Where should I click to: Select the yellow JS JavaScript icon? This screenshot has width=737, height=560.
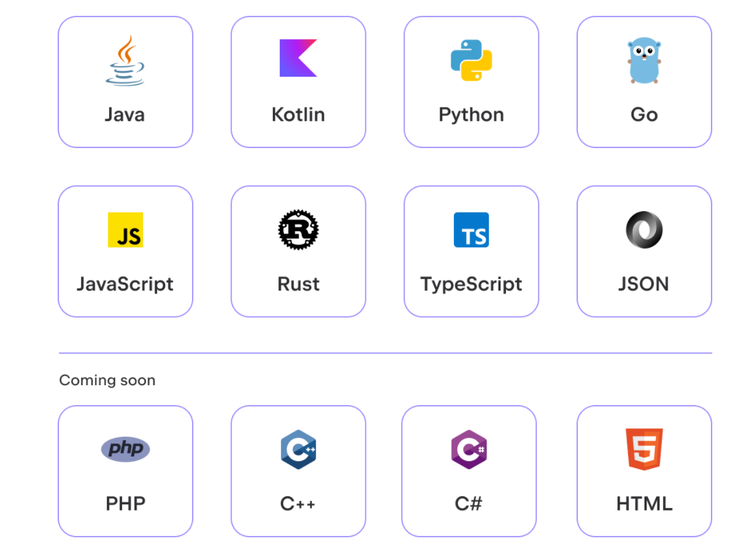(x=125, y=230)
